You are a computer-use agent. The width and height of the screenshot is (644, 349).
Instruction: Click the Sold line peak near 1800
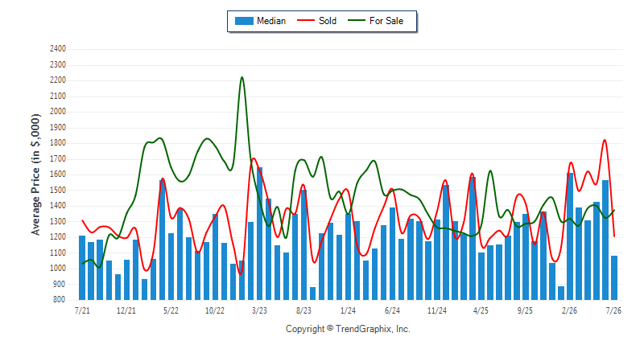605,140
